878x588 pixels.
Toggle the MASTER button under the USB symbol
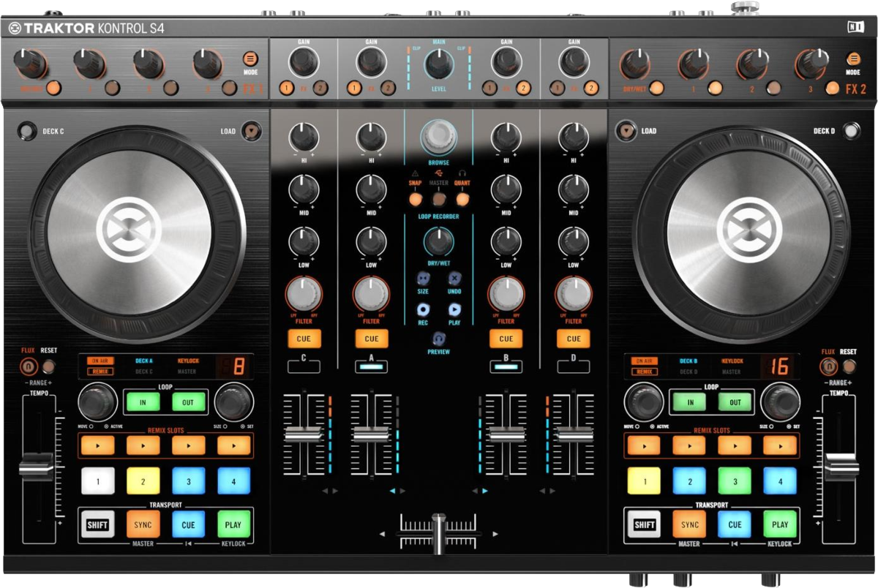(438, 198)
